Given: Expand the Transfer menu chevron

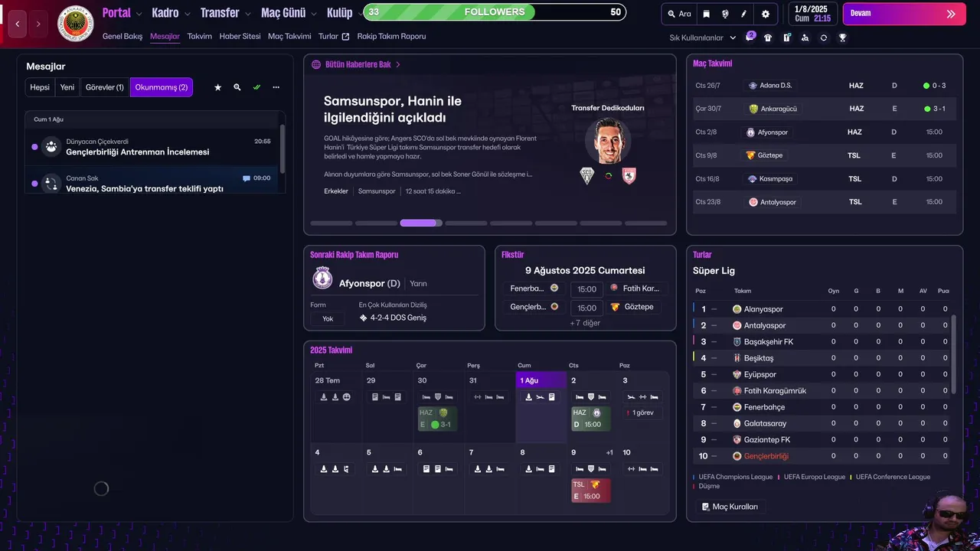Looking at the screenshot, I should point(247,14).
